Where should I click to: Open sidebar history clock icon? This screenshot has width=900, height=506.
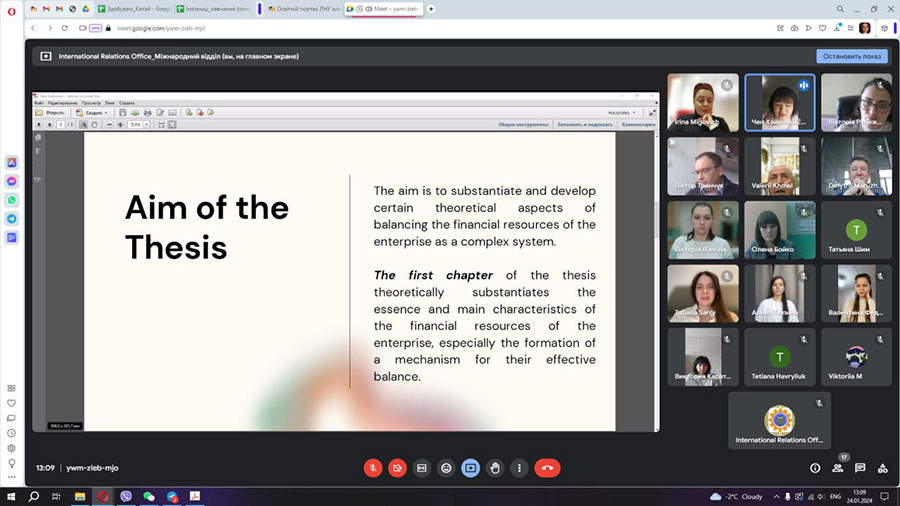pyautogui.click(x=11, y=433)
